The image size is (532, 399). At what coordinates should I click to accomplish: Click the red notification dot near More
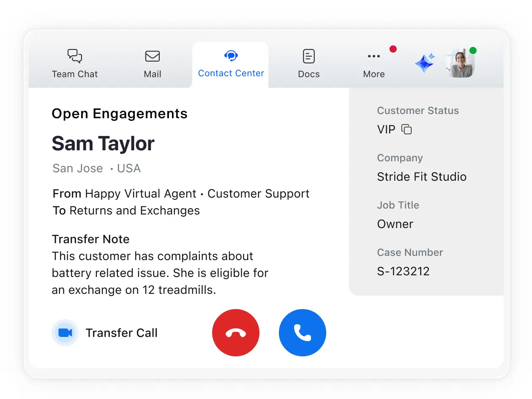pyautogui.click(x=393, y=49)
